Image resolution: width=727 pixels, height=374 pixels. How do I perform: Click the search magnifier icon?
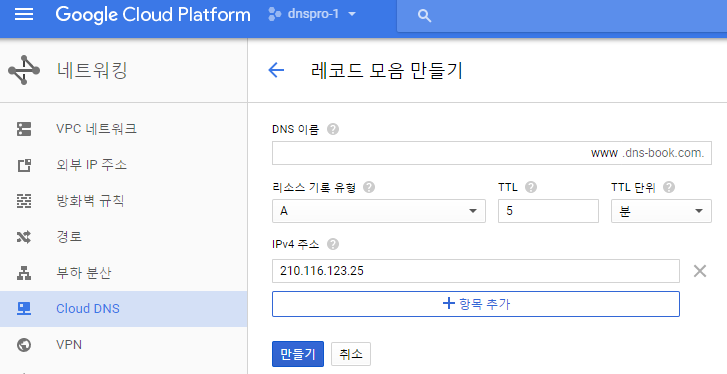click(x=424, y=16)
